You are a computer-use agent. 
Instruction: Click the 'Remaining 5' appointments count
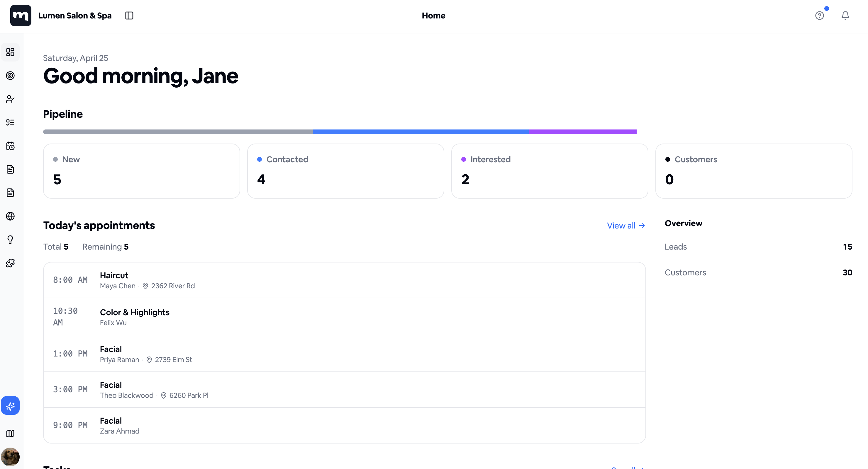pyautogui.click(x=106, y=247)
